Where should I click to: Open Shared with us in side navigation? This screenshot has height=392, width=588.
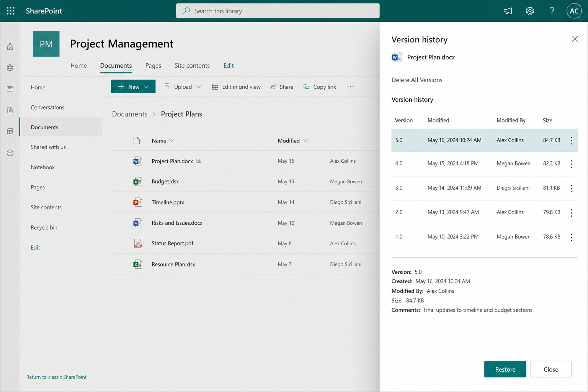coord(48,147)
